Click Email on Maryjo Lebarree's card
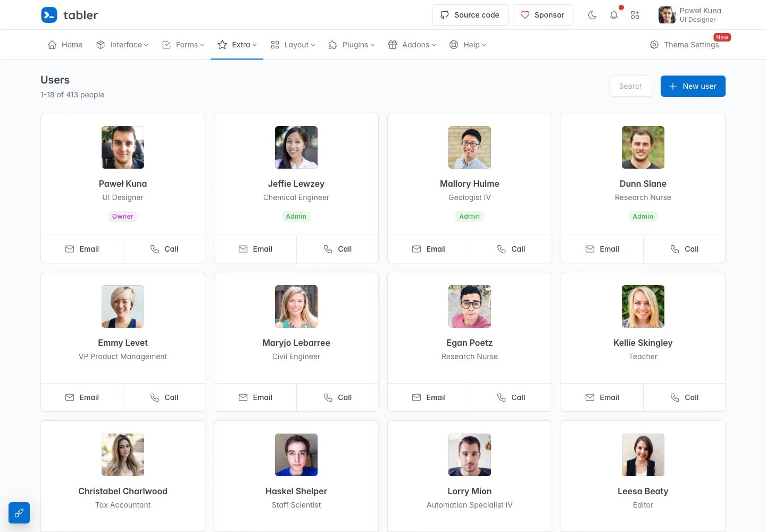766x532 pixels. coord(255,397)
